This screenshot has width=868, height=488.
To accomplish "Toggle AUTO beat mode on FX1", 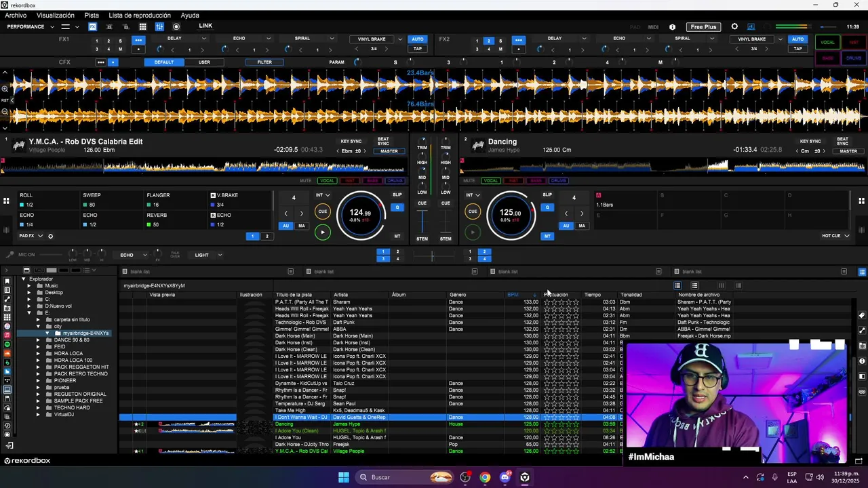I will coord(418,39).
